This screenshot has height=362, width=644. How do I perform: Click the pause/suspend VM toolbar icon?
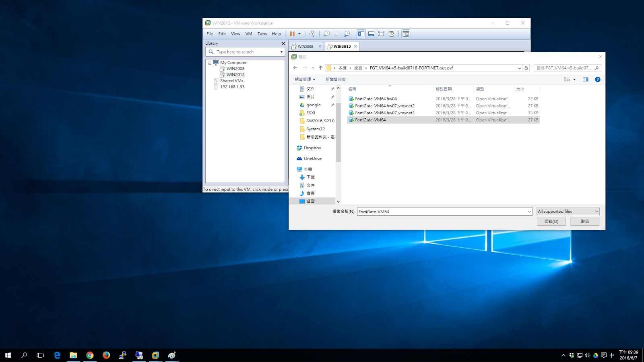click(x=292, y=34)
